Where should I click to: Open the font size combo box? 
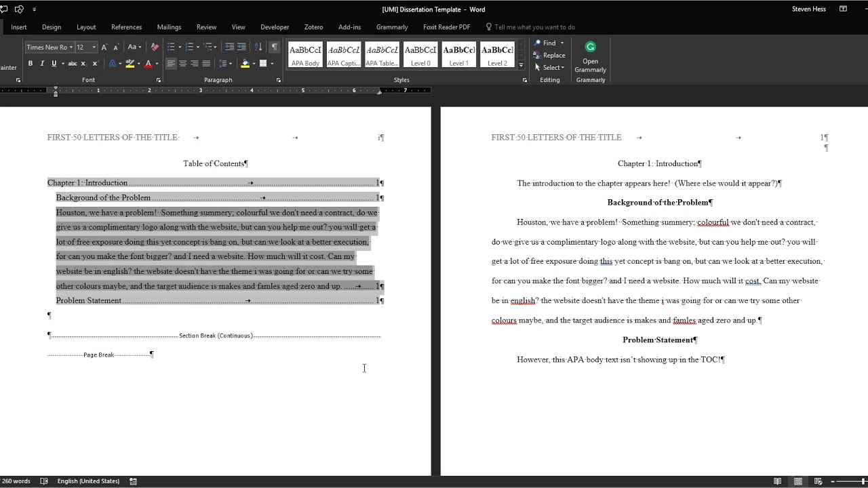point(86,47)
